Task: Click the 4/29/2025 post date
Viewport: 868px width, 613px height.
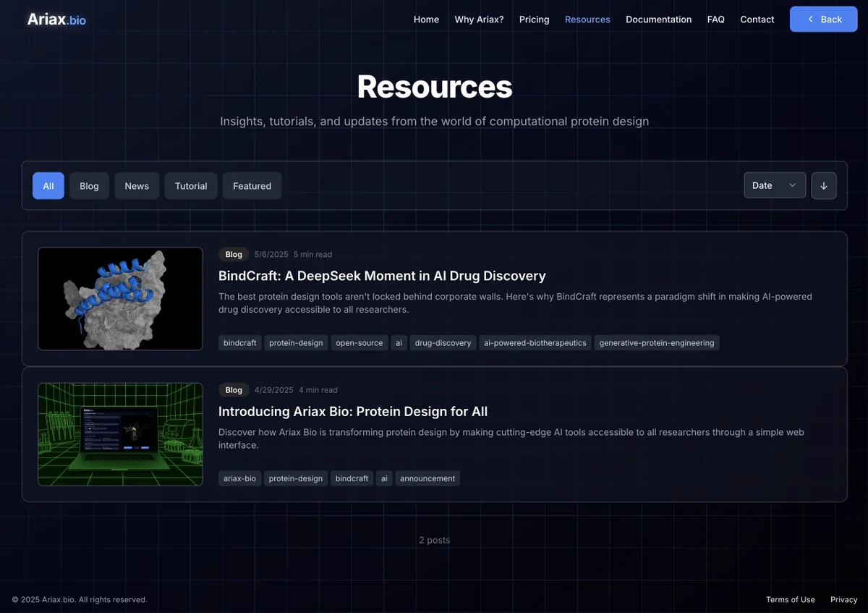Action: coord(274,389)
